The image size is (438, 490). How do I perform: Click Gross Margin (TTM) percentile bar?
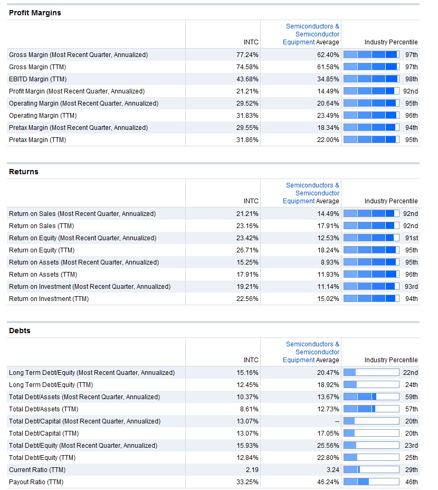coord(371,67)
